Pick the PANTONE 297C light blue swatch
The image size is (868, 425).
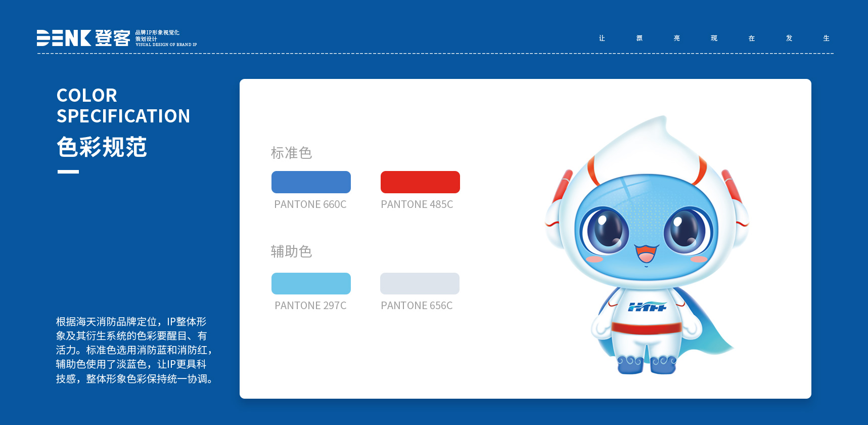pyautogui.click(x=311, y=283)
